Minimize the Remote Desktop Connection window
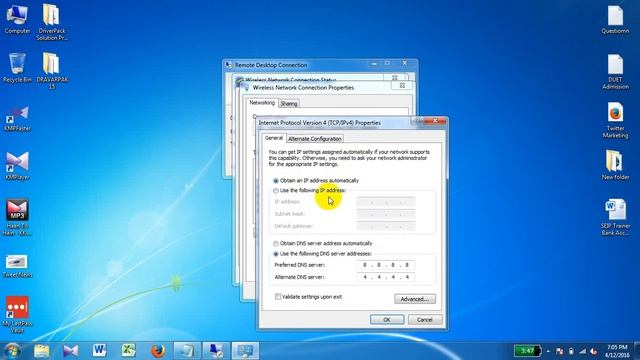Screen dimensions: 640x360 [x=374, y=63]
